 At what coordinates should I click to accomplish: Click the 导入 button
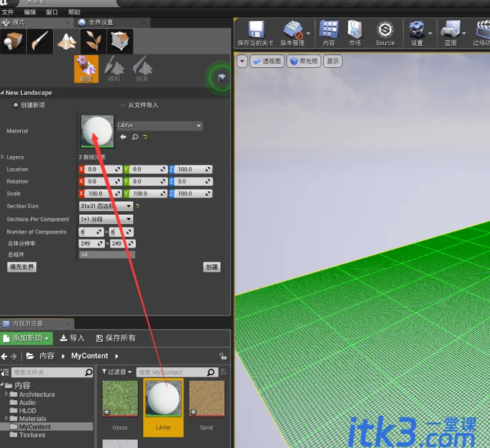[72, 338]
